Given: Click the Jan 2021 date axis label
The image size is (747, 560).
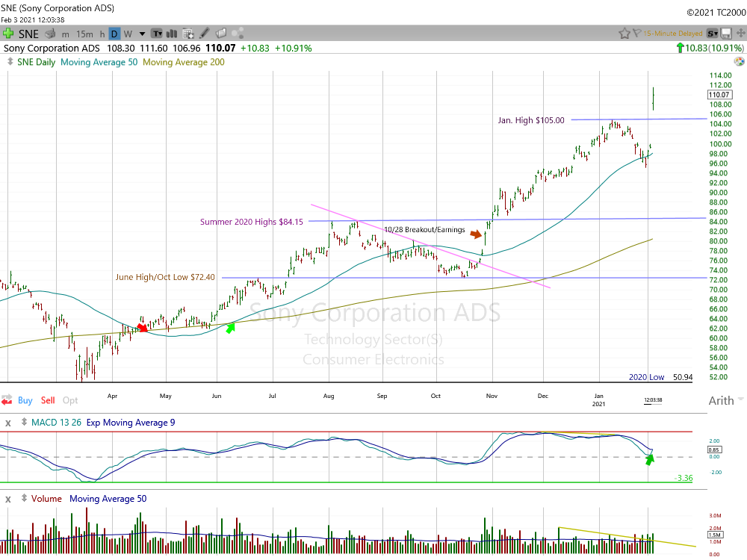Looking at the screenshot, I should (x=599, y=400).
